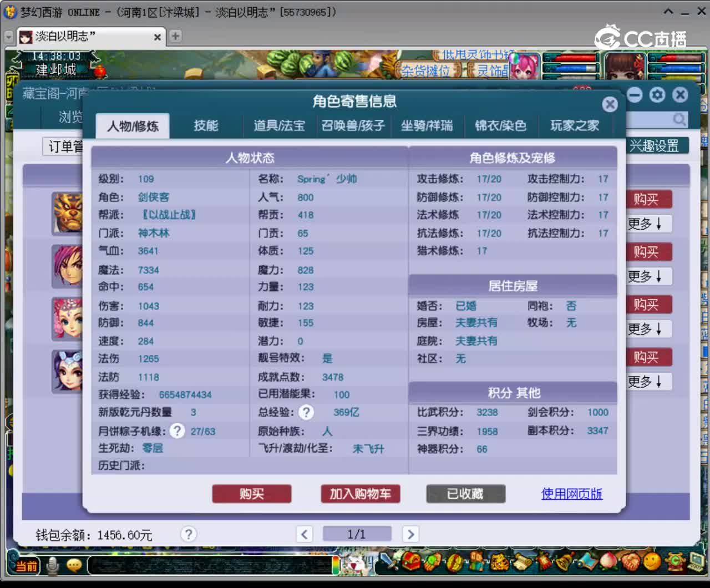This screenshot has height=588, width=710.
Task: Switch to the 道具/法宝 tab
Action: click(x=279, y=126)
